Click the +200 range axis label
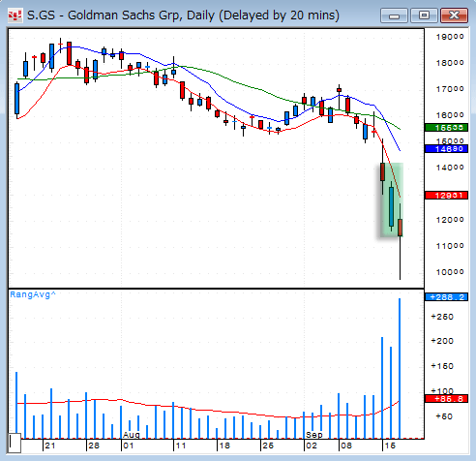Viewport: 476px width, 461px height. [x=442, y=341]
